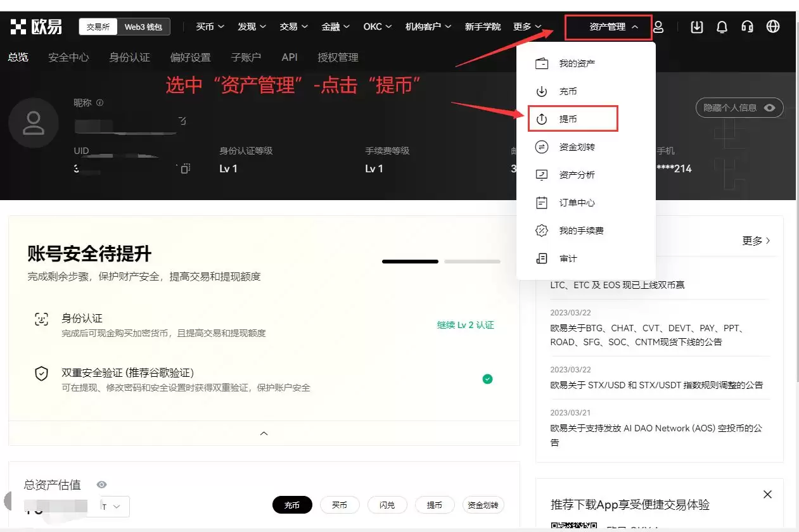Click the 欧易 OKX logo
The width and height of the screenshot is (799, 532).
(x=36, y=26)
